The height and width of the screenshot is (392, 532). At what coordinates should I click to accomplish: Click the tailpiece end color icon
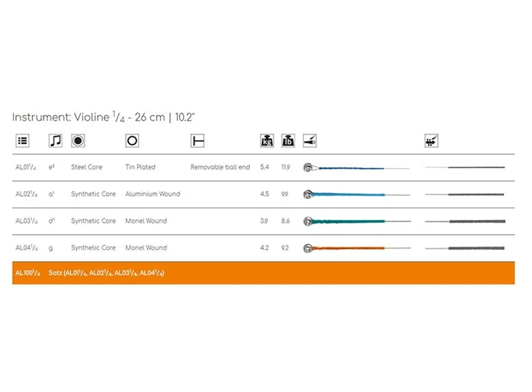[310, 141]
